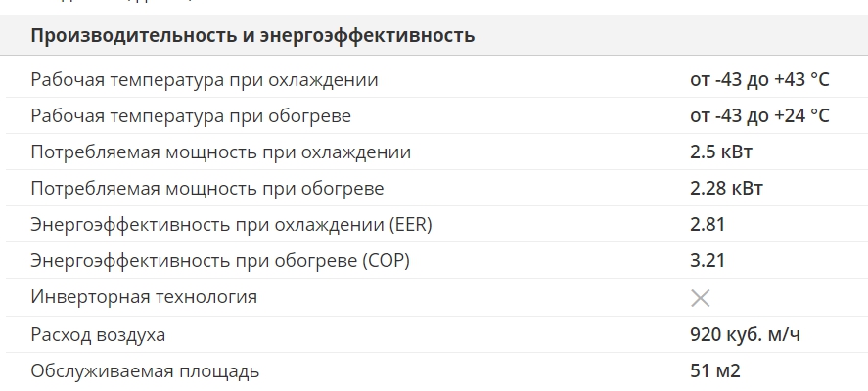
Task: Click the X icon for Инверторная технология
Action: 701,298
